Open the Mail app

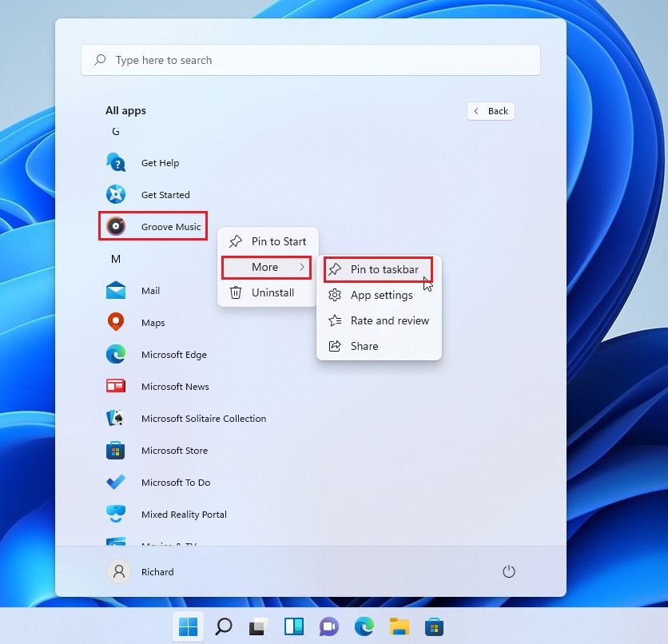point(151,290)
